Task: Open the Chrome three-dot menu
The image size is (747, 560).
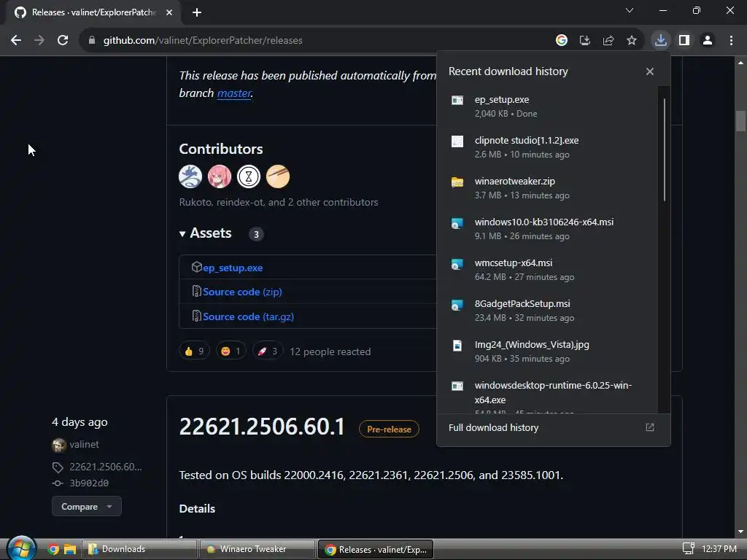Action: click(x=731, y=40)
